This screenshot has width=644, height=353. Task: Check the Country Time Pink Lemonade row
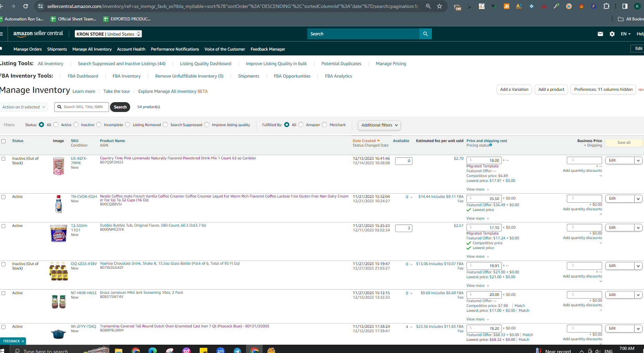tap(3, 159)
